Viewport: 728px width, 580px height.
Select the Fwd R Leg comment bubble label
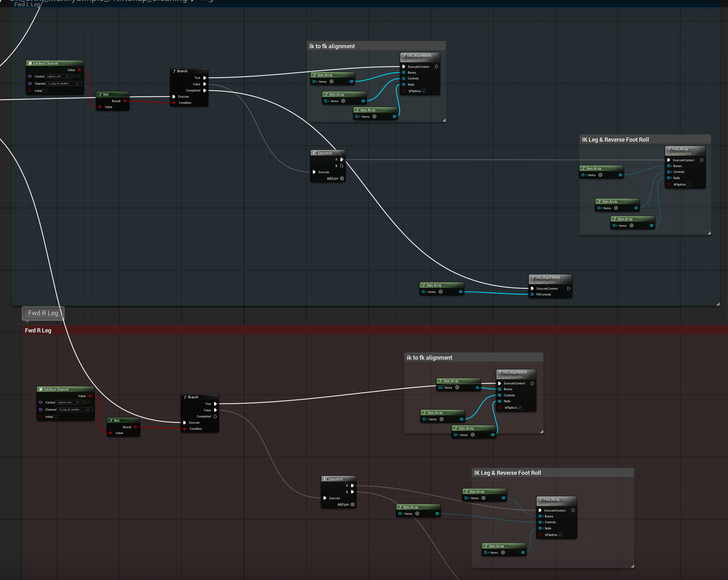pyautogui.click(x=43, y=313)
